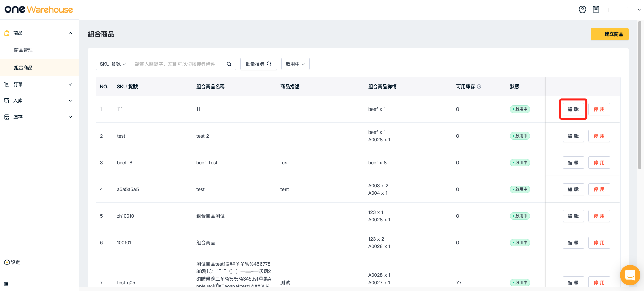Open the clipboard task list icon
Viewport: 644px width, 291px height.
pyautogui.click(x=596, y=9)
